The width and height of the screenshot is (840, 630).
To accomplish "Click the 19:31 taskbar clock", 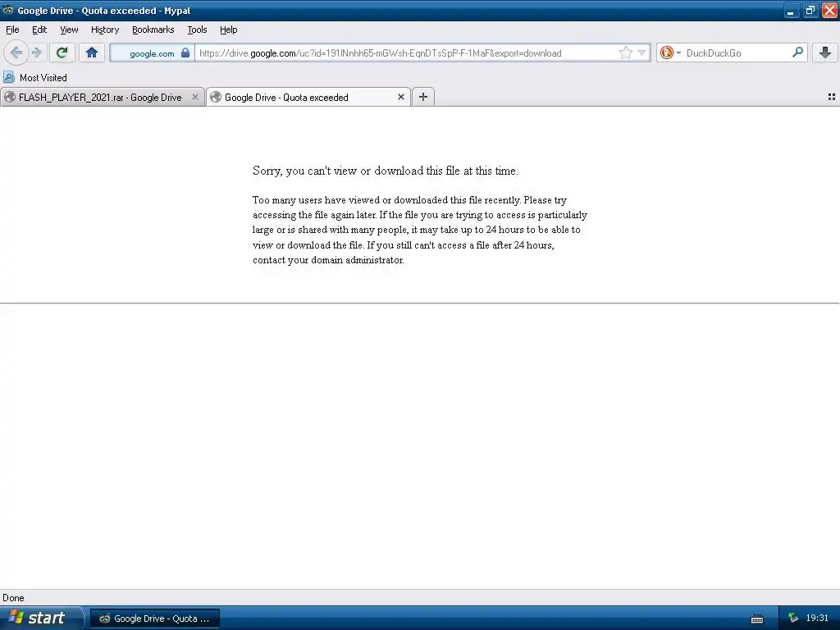I will (817, 619).
